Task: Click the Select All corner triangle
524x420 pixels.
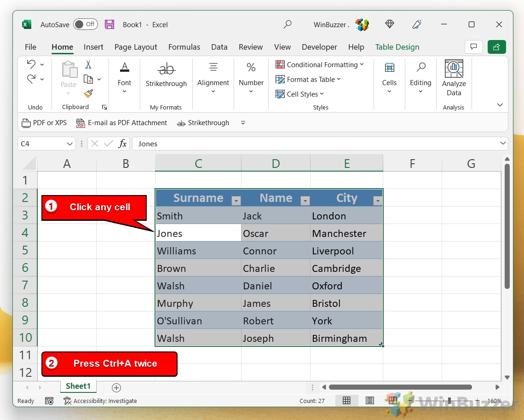Action: [29, 163]
